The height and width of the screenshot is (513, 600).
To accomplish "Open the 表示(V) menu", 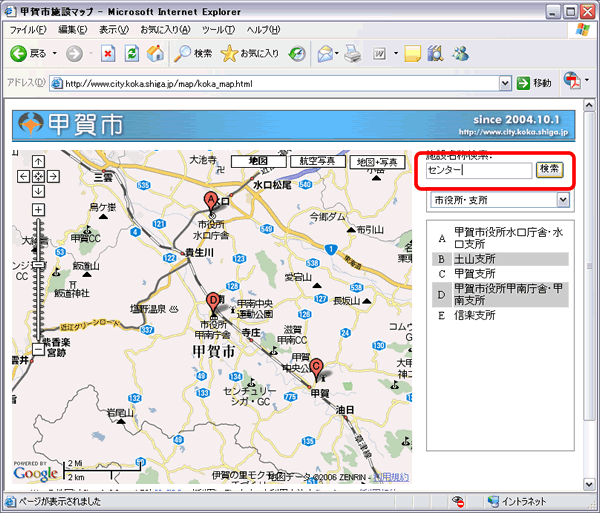I will [114, 30].
